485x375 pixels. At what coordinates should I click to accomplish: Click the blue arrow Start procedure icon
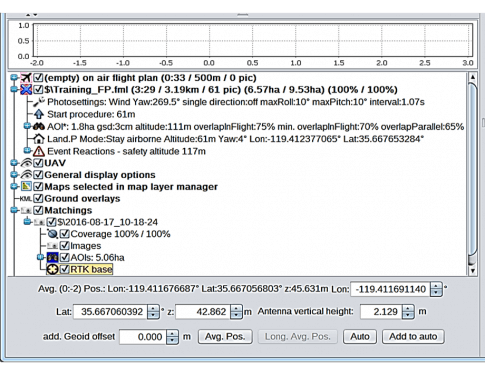pos(39,114)
